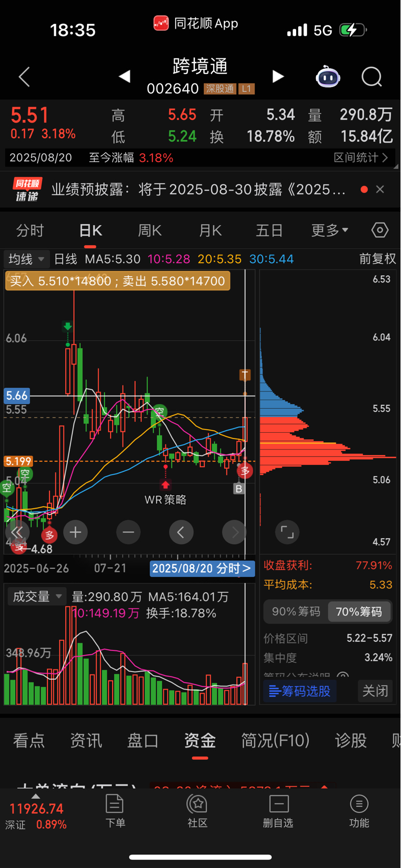The height and width of the screenshot is (868, 401).
Task: Select 70%筹码 option
Action: click(x=359, y=612)
